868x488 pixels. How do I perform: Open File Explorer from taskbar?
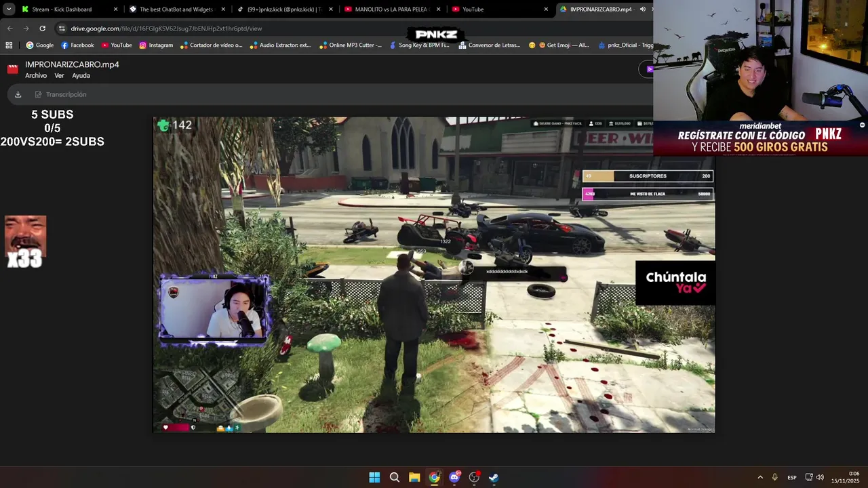(x=414, y=477)
